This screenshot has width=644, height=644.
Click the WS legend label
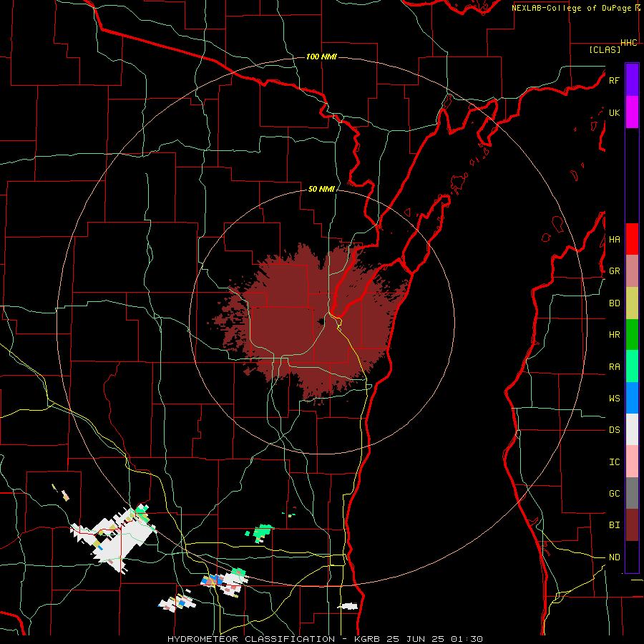pyautogui.click(x=615, y=398)
